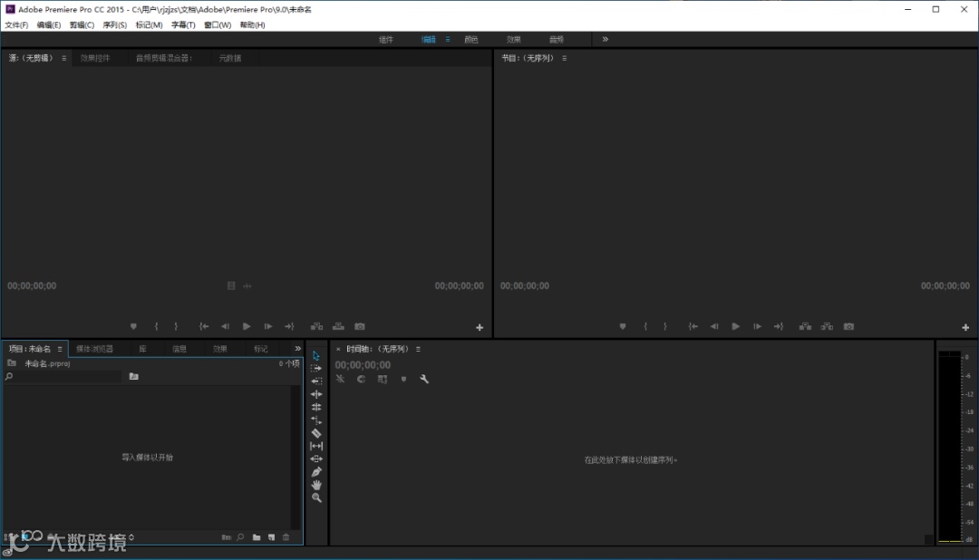979x560 pixels.
Task: Select the Track Select Backward tool
Action: 316,381
